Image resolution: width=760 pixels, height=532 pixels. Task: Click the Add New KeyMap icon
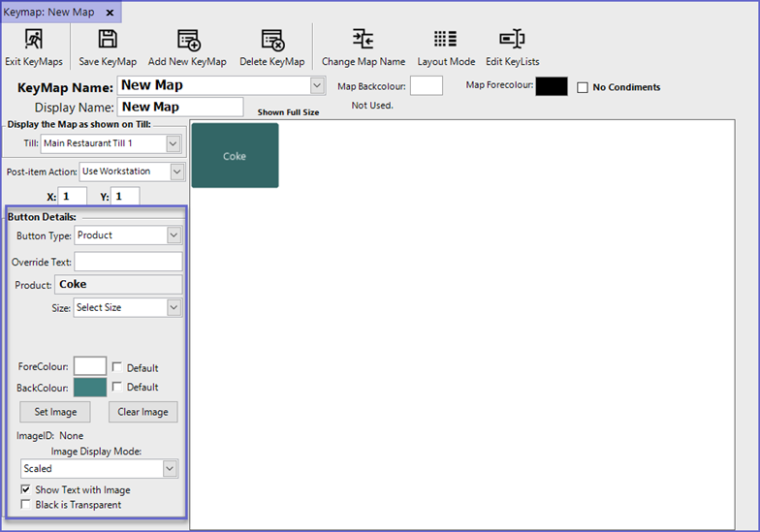(x=187, y=40)
